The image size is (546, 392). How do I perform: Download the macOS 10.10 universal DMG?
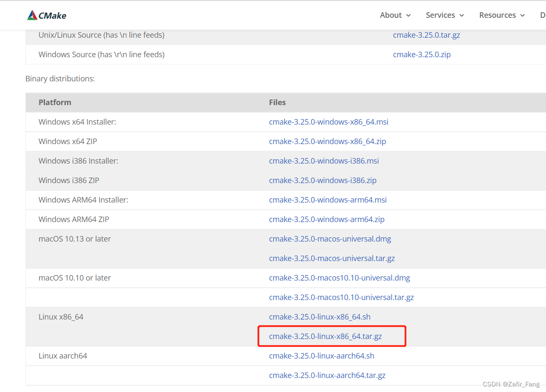(340, 278)
